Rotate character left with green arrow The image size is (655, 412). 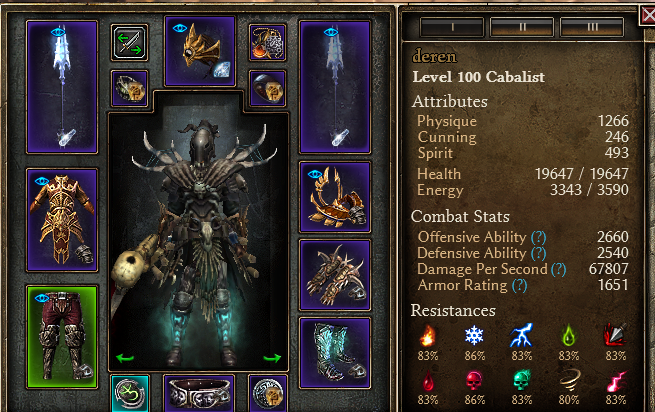pos(125,358)
